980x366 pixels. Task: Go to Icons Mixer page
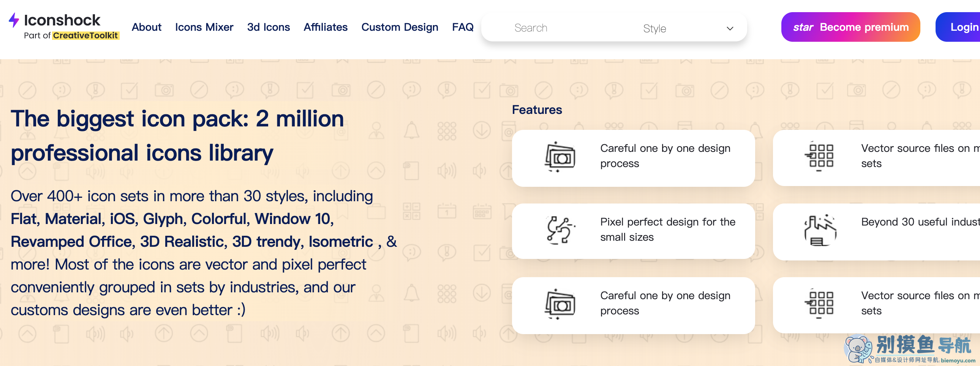pyautogui.click(x=204, y=27)
